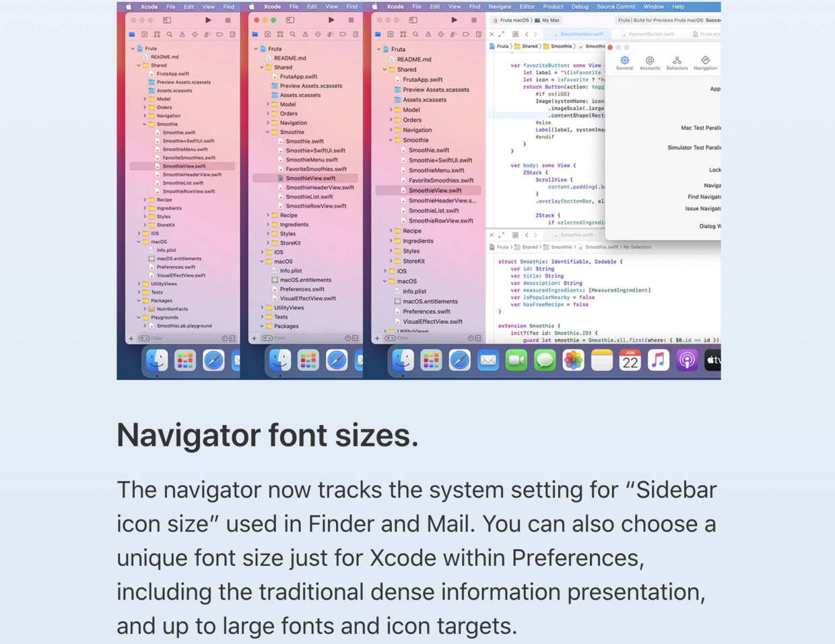Switch to PaymentButton.swift editor tab
This screenshot has height=644, width=835.
648,34
